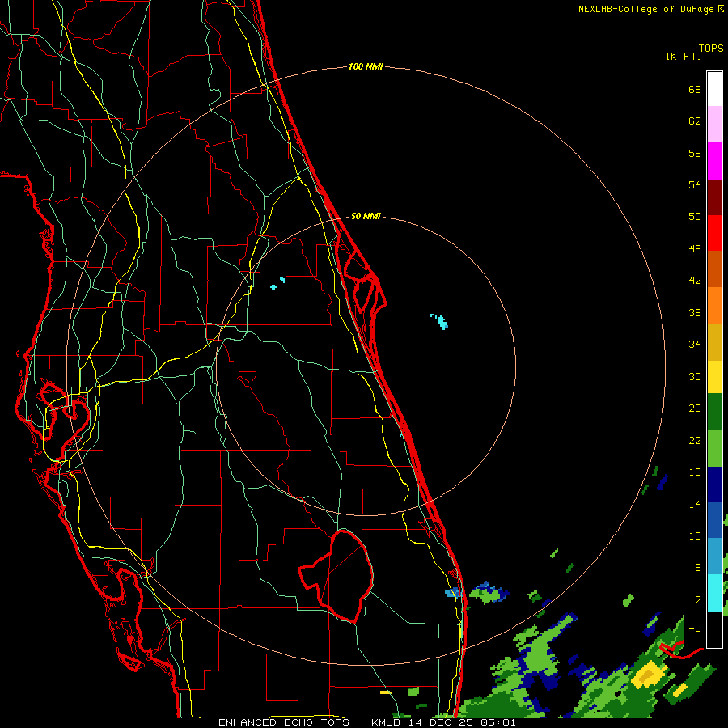Click the 18 scale label
The width and height of the screenshot is (728, 728).
695,472
